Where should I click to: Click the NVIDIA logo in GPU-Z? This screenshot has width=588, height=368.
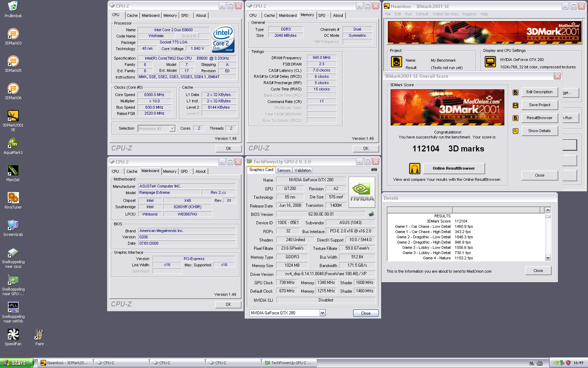click(x=362, y=192)
